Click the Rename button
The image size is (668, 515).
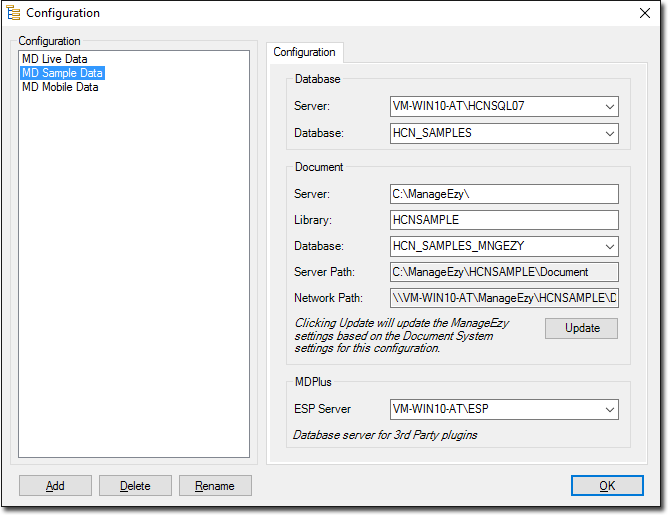(215, 486)
